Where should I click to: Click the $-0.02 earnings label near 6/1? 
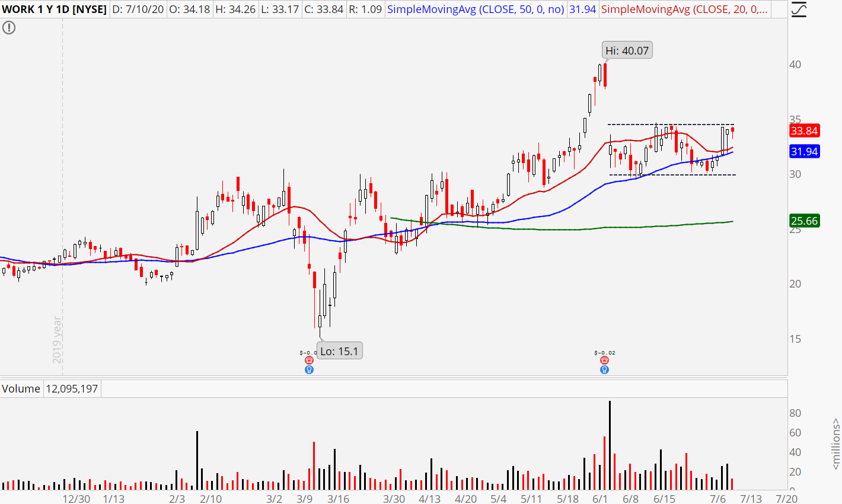pyautogui.click(x=604, y=353)
